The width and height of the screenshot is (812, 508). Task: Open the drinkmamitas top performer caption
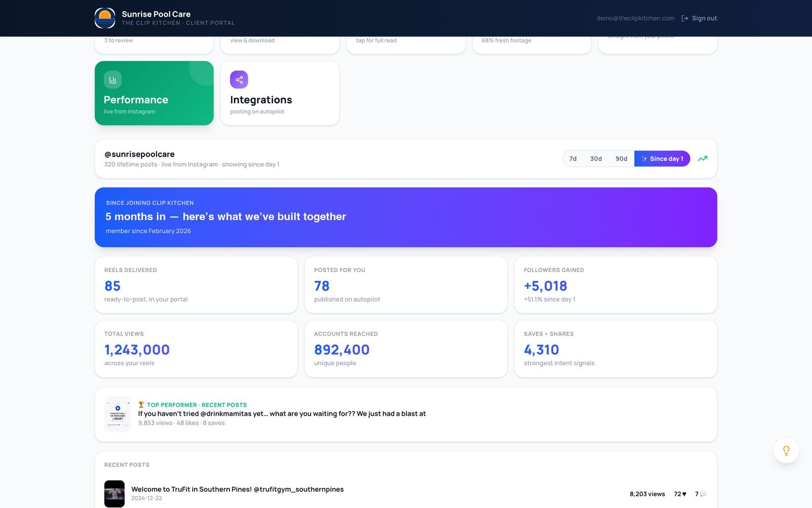(x=282, y=414)
